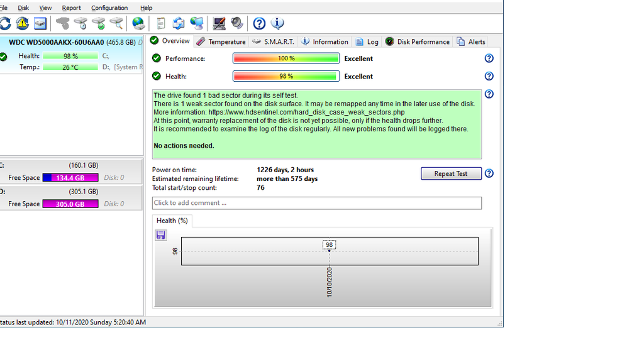
Task: Select the Overview tab
Action: point(170,41)
